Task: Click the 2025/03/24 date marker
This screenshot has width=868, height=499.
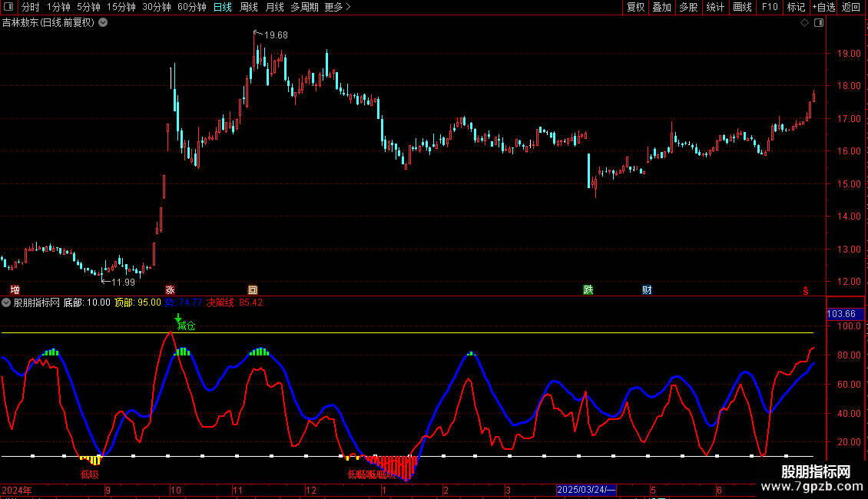Action: (586, 490)
